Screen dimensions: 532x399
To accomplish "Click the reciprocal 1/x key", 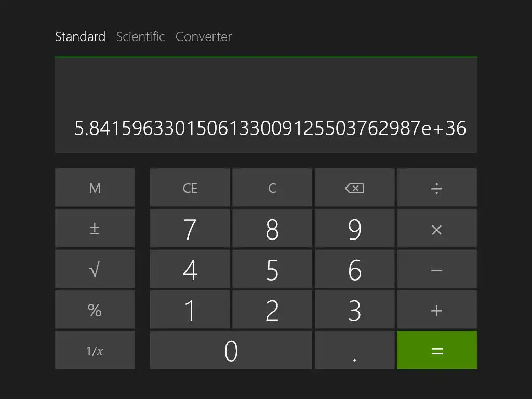I will (x=95, y=350).
